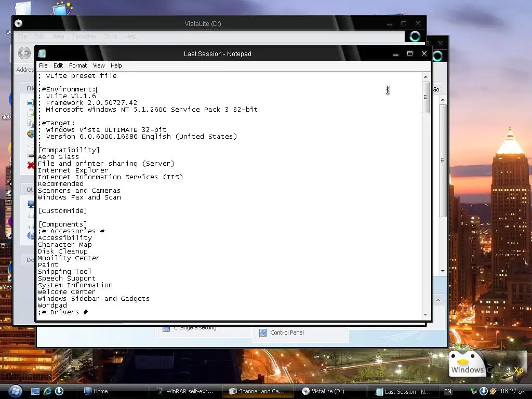Click Show Desktop quick launch icon
The height and width of the screenshot is (399, 532).
(x=35, y=391)
